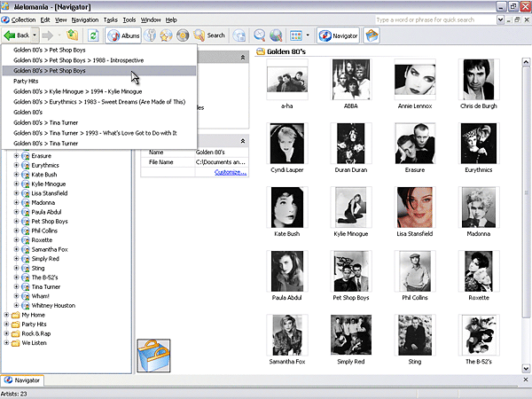Select history entry 1988 - Introspective

pos(99,60)
